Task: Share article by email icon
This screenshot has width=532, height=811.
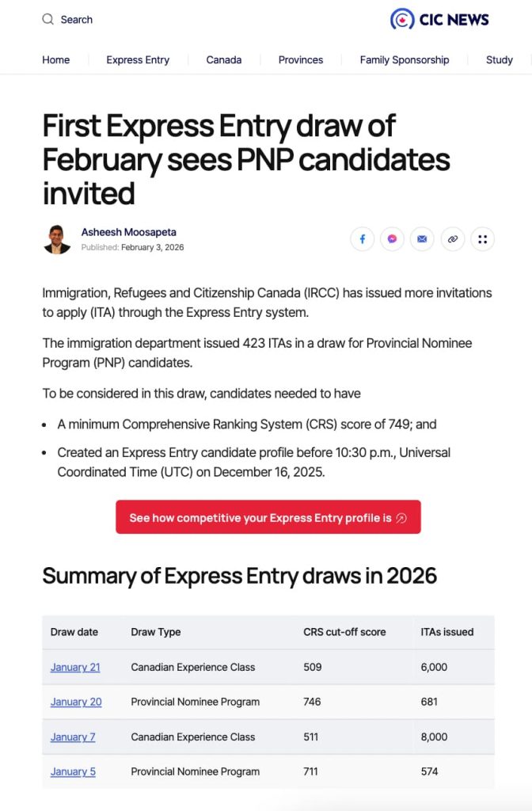Action: pyautogui.click(x=422, y=238)
